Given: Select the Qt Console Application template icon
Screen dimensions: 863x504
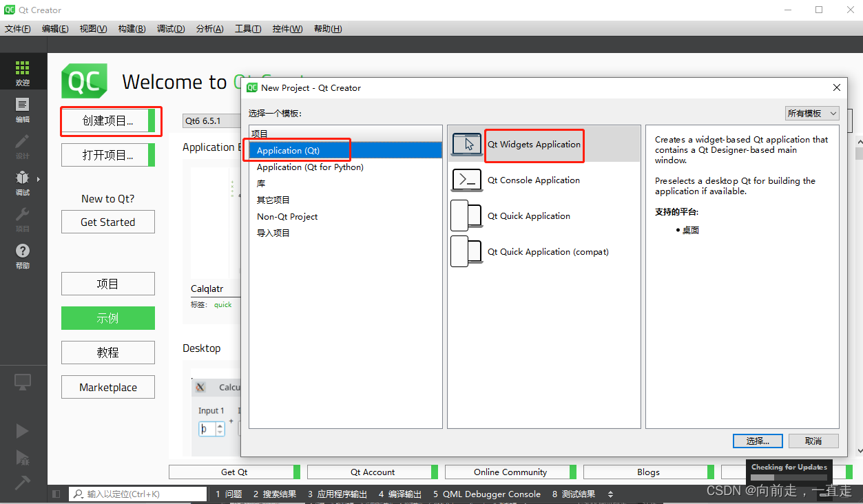Looking at the screenshot, I should coord(467,180).
